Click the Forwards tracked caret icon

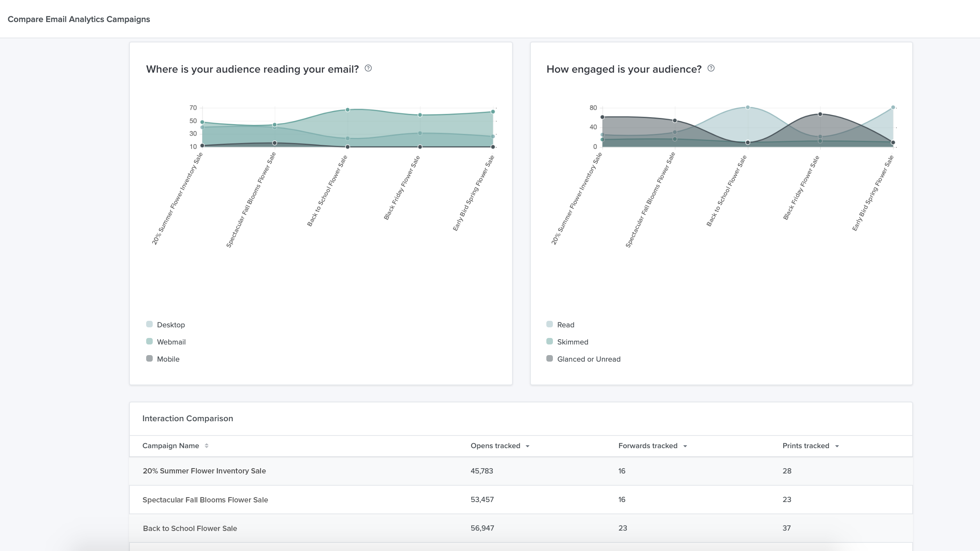685,446
